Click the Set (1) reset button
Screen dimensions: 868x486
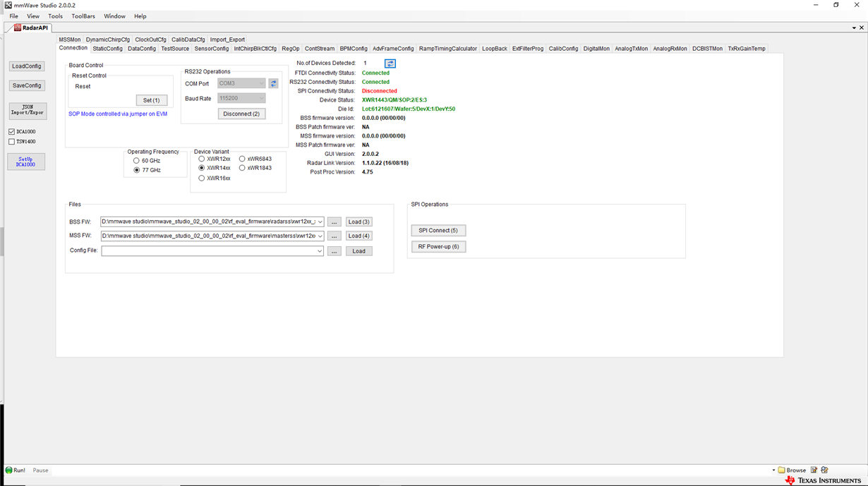[x=152, y=100]
